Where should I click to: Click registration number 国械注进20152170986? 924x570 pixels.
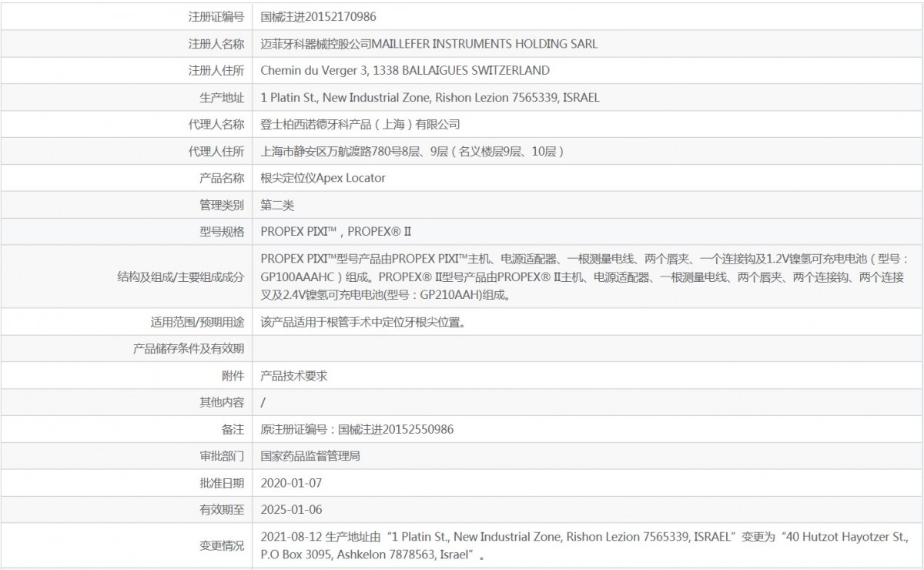(x=319, y=16)
